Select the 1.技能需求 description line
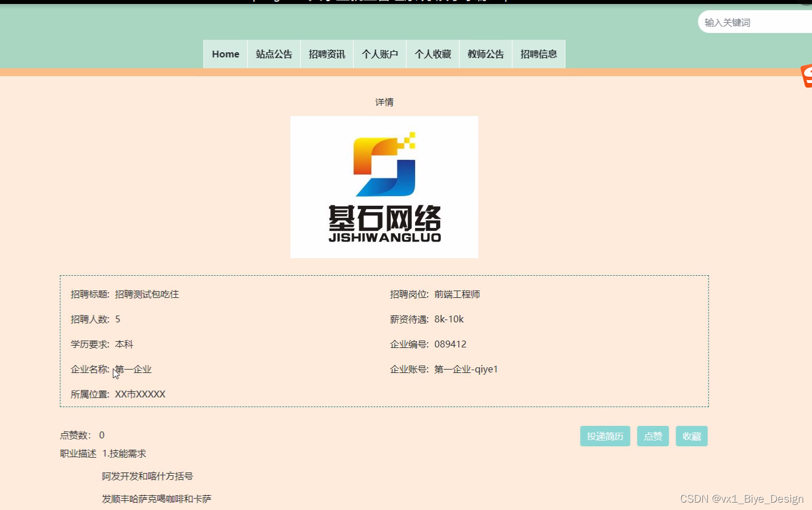 coord(125,454)
